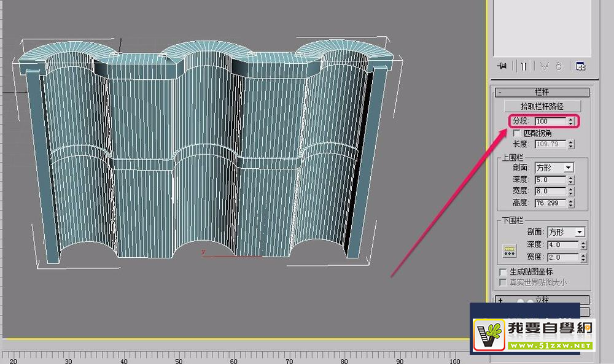The width and height of the screenshot is (614, 364).
Task: Increase 宽度 using its spinner arrow
Action: 570,189
